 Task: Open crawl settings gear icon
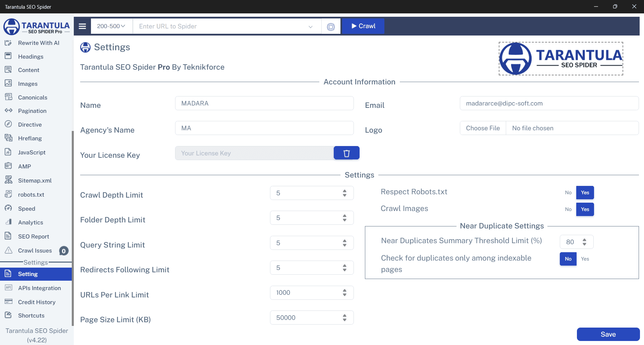coord(331,26)
